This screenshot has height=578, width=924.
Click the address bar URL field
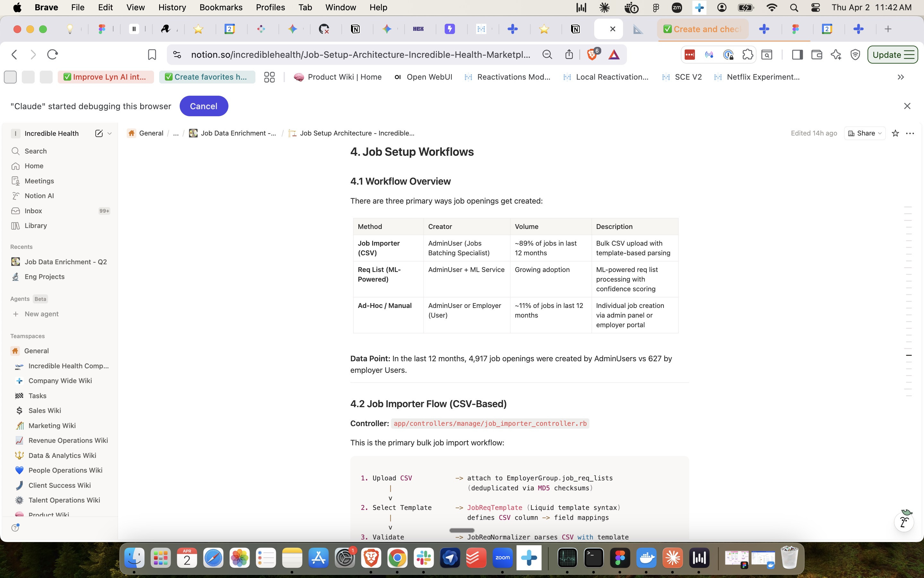[x=360, y=55]
